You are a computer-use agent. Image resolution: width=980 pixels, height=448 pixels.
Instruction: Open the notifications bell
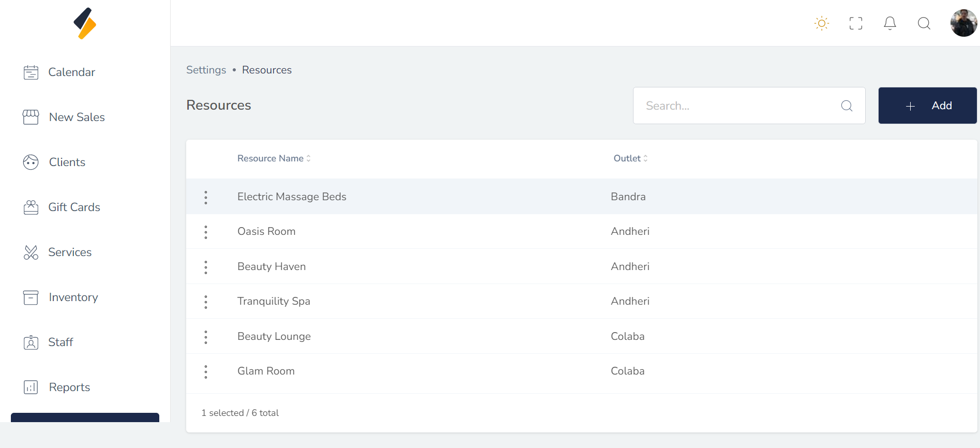(x=889, y=23)
